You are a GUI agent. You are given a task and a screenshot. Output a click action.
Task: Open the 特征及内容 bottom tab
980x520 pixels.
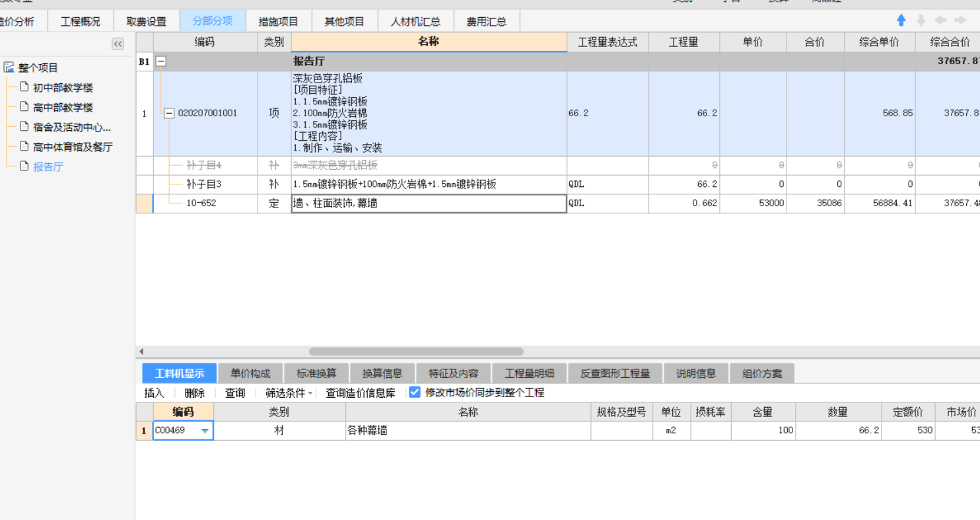[453, 373]
